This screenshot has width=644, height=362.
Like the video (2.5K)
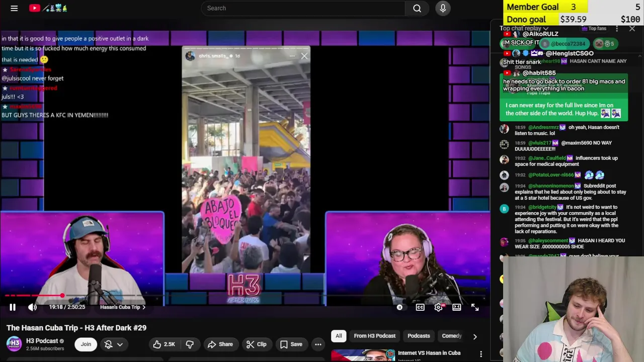(x=164, y=344)
